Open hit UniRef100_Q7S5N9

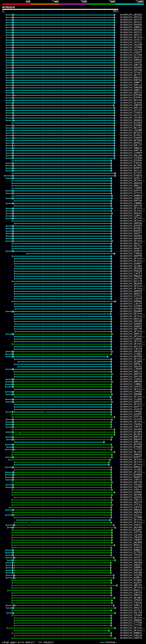(131, 517)
